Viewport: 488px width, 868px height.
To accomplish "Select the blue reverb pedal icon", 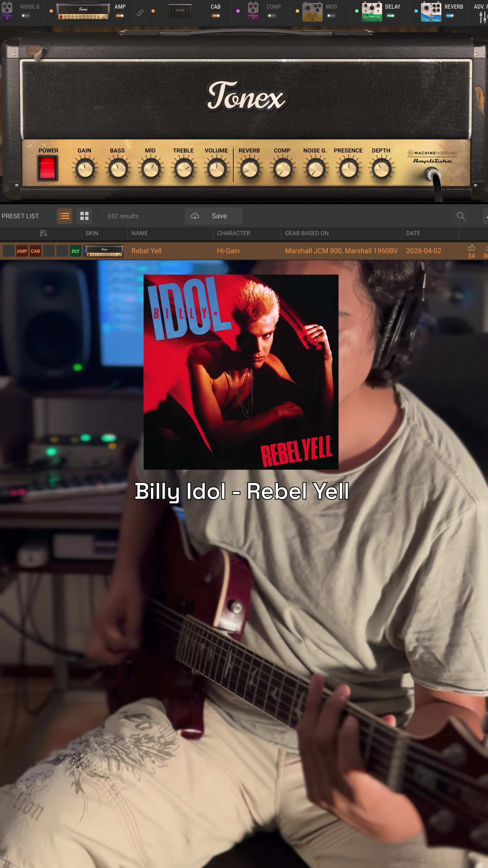I will (431, 12).
